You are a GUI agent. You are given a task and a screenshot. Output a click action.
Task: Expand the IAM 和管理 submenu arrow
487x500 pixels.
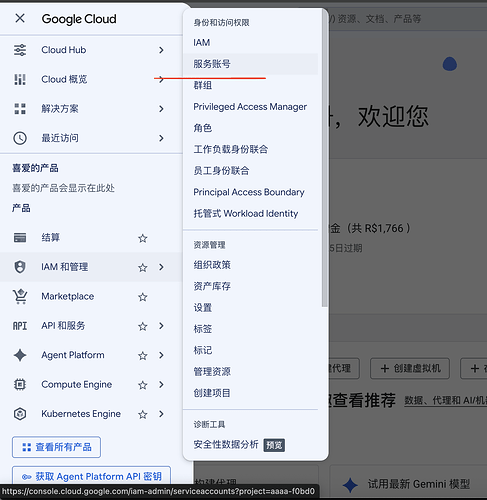(161, 267)
